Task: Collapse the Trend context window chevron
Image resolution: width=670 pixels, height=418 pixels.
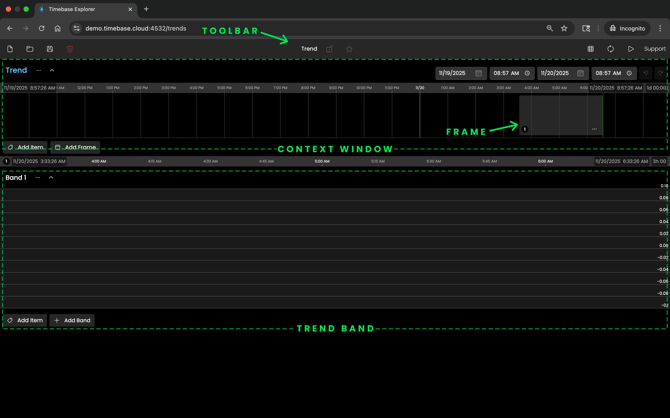Action: [52, 70]
